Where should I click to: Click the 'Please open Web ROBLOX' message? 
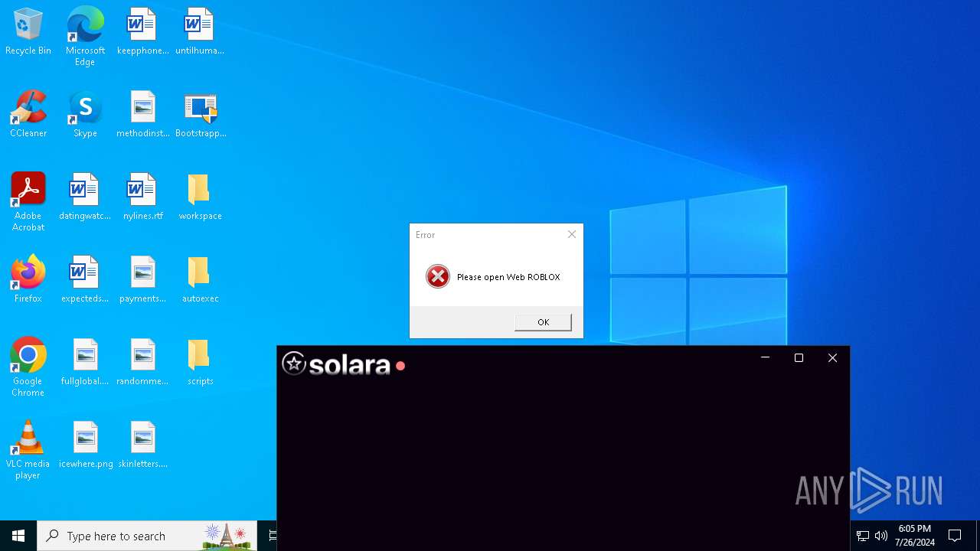coord(508,277)
